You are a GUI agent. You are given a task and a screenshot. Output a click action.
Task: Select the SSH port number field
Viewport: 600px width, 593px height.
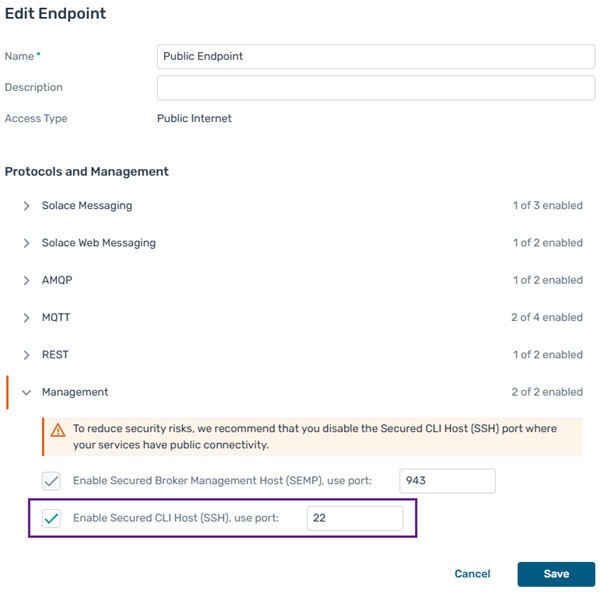coord(354,518)
